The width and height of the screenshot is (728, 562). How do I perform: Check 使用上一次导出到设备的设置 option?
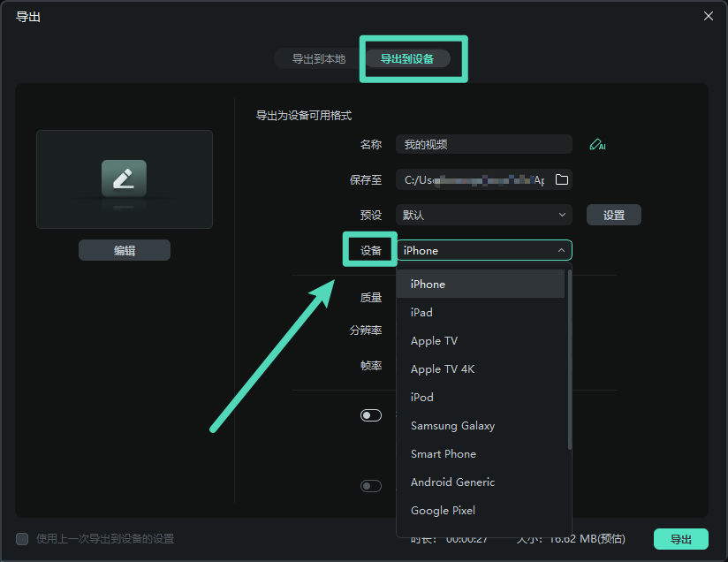19,539
